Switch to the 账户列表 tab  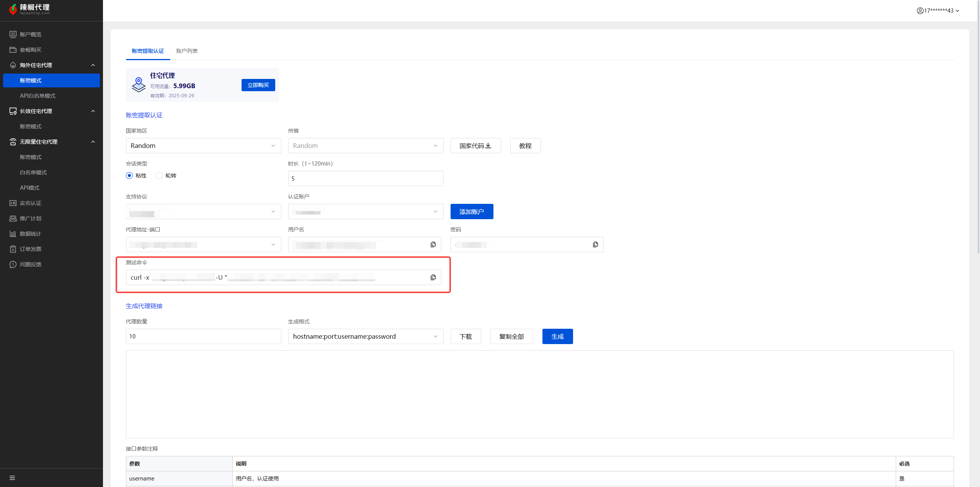(187, 51)
